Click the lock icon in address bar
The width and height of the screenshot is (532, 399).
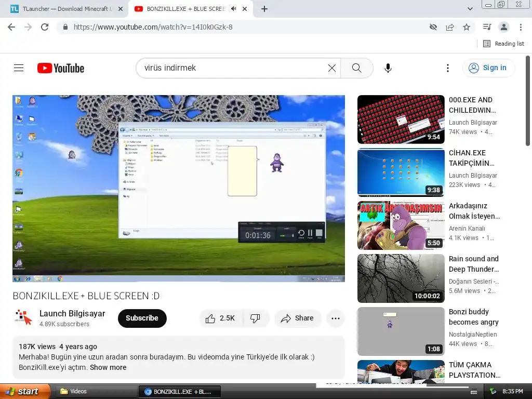point(65,27)
